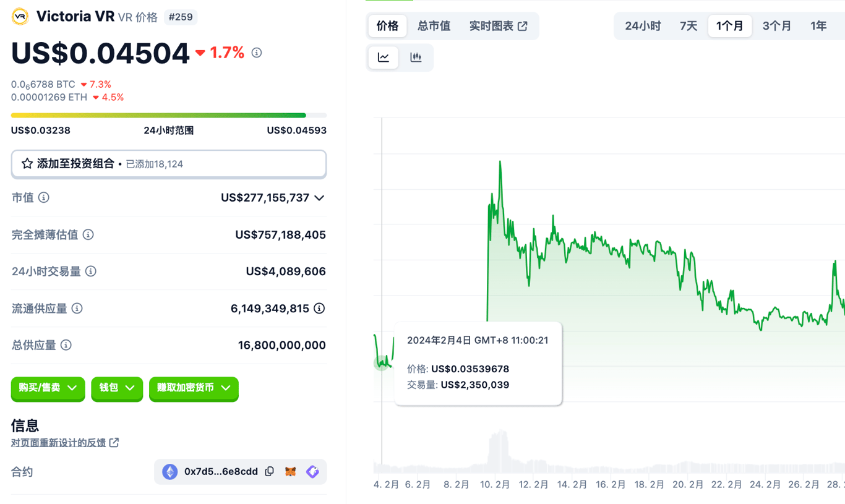Viewport: 845px width, 504px height.
Task: Open price change info icon beside 1.7%
Action: point(257,53)
